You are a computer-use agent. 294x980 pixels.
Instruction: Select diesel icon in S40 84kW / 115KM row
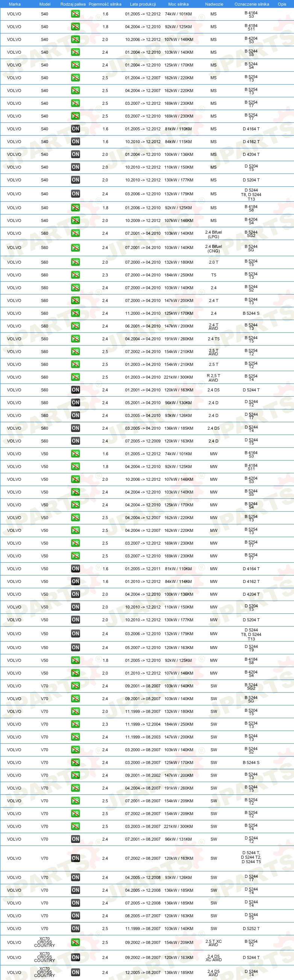[76, 142]
